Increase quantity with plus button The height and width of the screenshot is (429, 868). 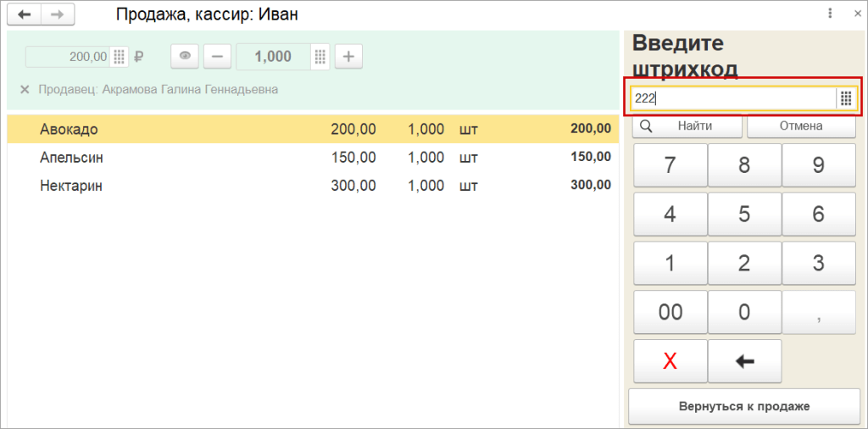point(348,57)
